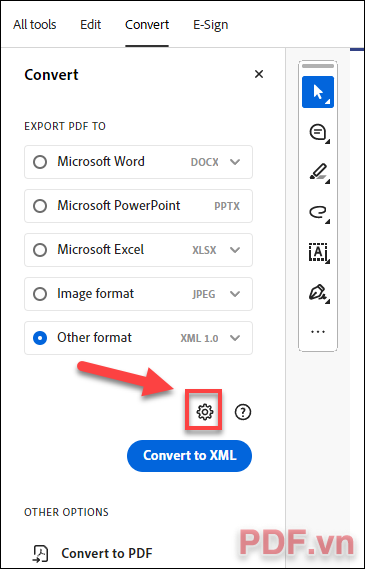Switch to the Edit tab
Image resolution: width=365 pixels, height=569 pixels.
tap(91, 25)
